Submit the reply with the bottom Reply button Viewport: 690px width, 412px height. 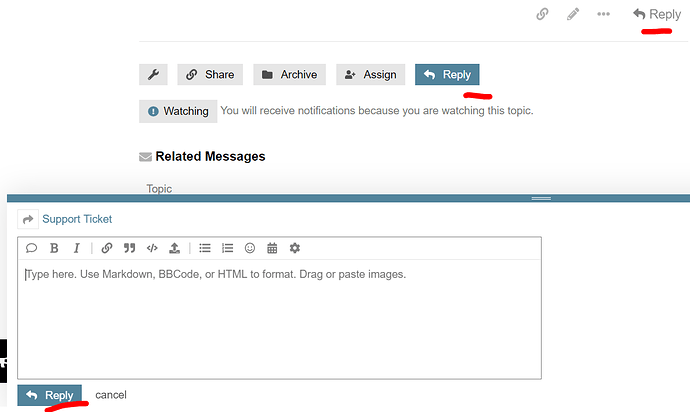pos(50,395)
